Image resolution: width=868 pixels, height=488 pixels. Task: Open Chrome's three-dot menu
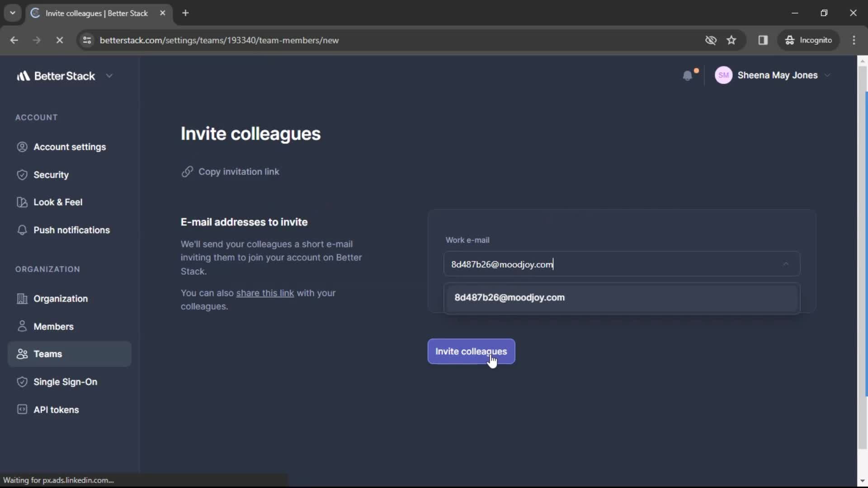(854, 40)
